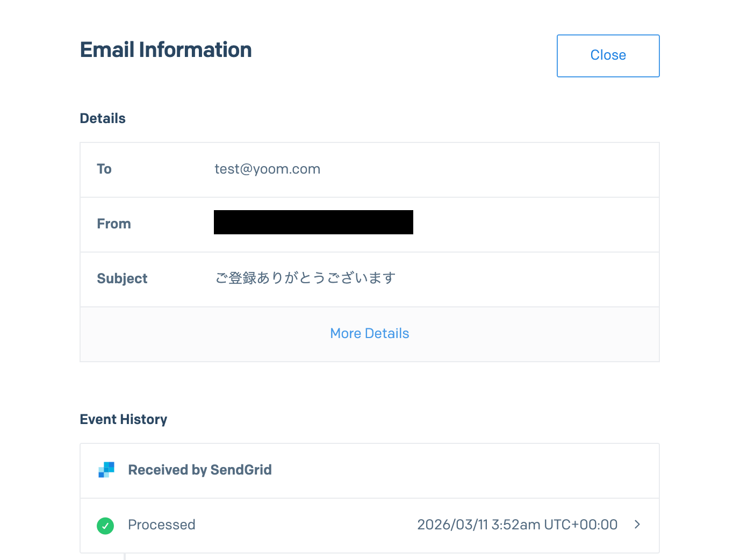733x560 pixels.
Task: Expand the Processed event chevron
Action: (x=637, y=525)
